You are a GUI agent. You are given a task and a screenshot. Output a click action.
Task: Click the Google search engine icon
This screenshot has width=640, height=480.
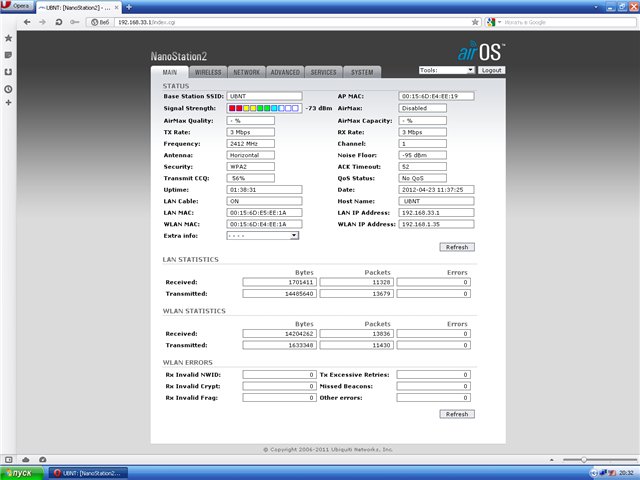pos(491,22)
